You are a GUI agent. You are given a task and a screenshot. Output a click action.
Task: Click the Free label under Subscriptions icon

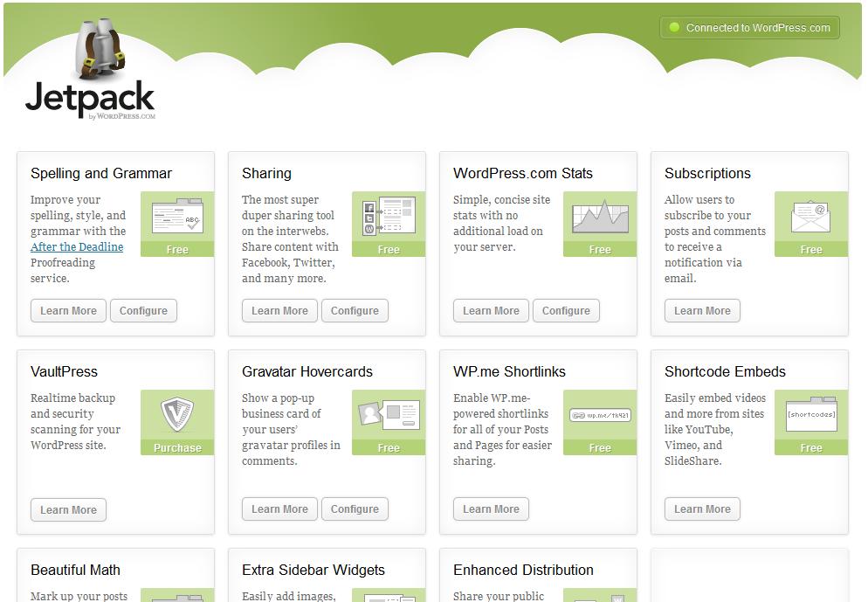811,249
